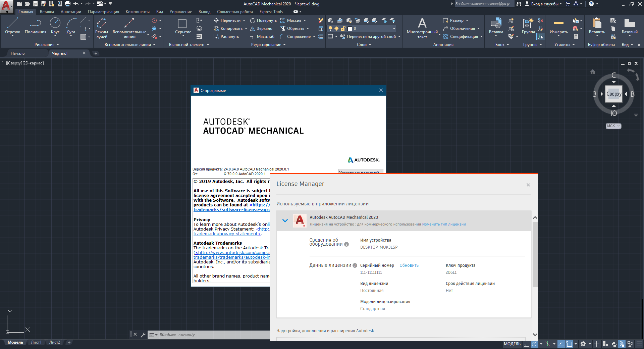Image resolution: width=644 pixels, height=349 pixels.
Task: Open the quick calculator icon in Утилиты
Action: pos(576,37)
